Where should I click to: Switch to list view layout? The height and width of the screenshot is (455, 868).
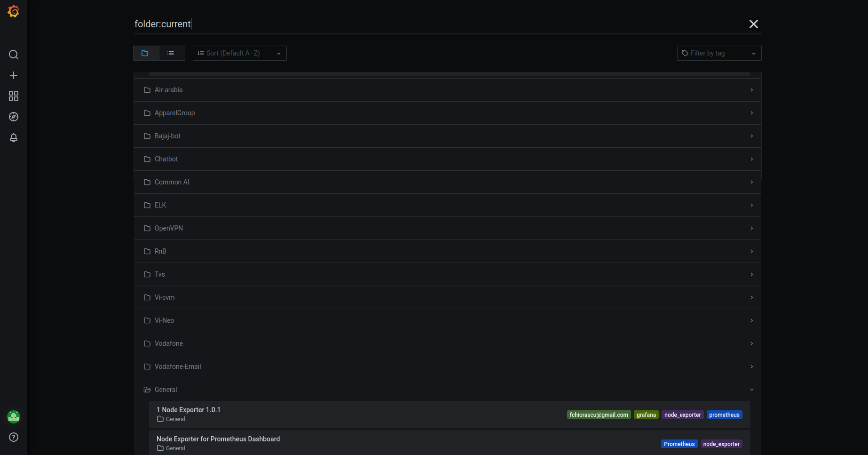coord(171,53)
